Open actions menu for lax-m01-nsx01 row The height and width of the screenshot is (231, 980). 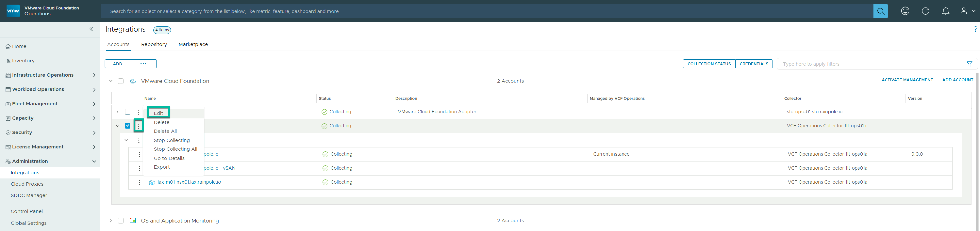(x=139, y=182)
